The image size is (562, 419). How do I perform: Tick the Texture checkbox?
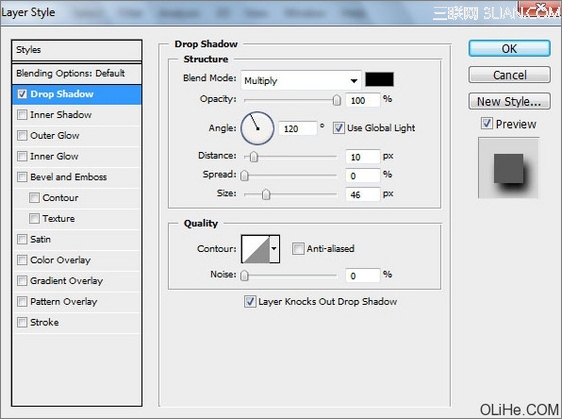[34, 218]
